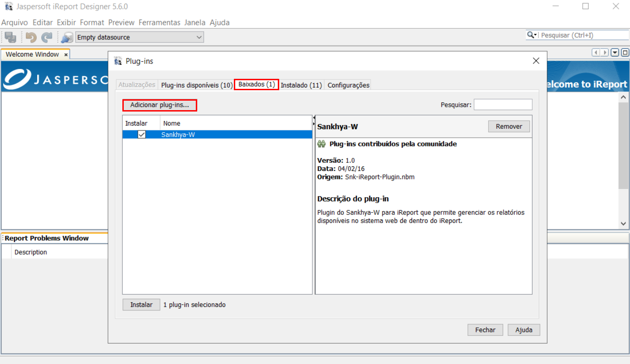This screenshot has width=630, height=364.
Task: Collapse the split pane divider arrow
Action: tap(314, 117)
